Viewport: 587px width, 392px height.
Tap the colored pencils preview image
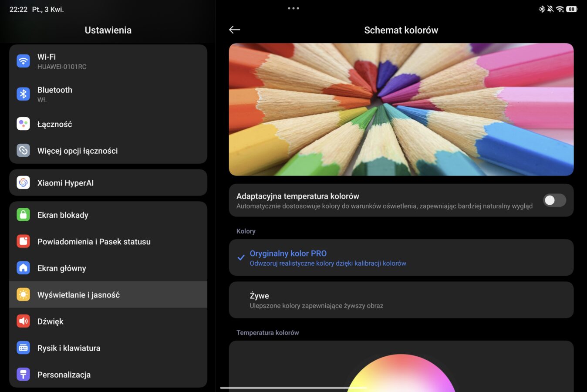click(x=401, y=109)
